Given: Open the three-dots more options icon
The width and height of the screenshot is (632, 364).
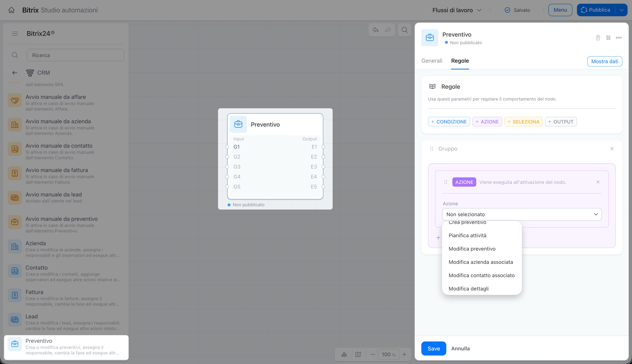Looking at the screenshot, I should tap(619, 38).
